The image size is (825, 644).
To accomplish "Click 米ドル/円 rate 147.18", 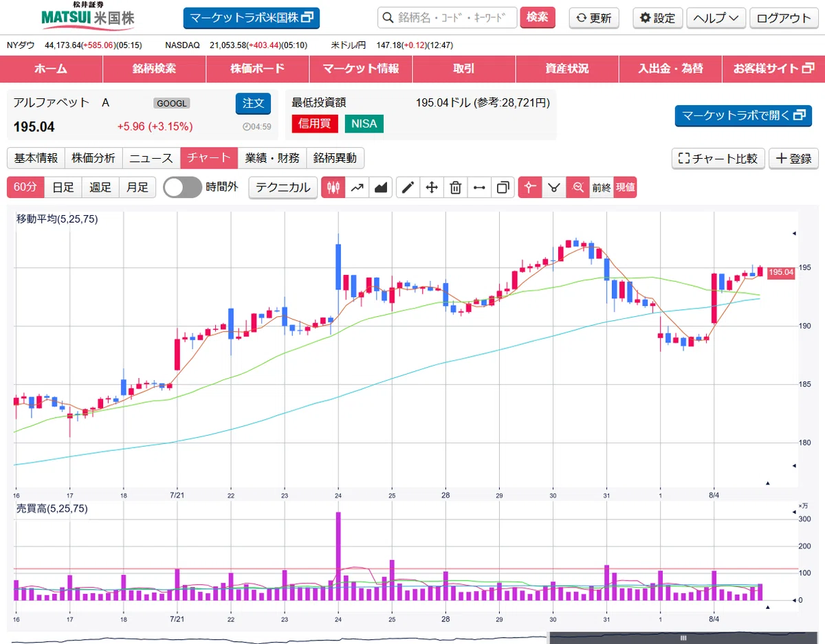I will (388, 45).
